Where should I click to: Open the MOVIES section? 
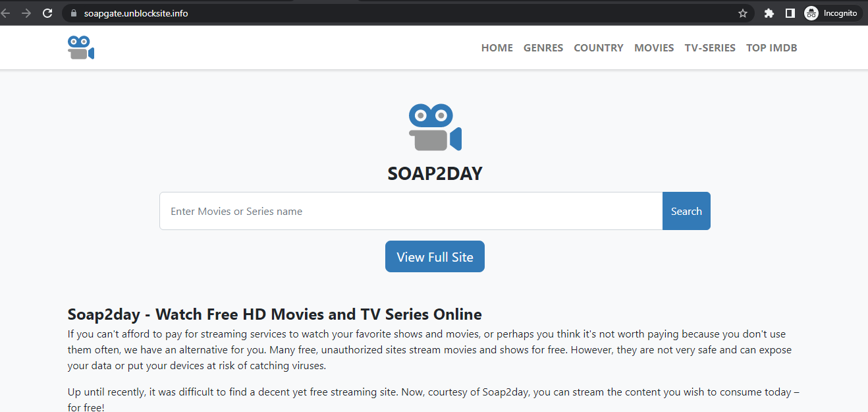pyautogui.click(x=653, y=47)
